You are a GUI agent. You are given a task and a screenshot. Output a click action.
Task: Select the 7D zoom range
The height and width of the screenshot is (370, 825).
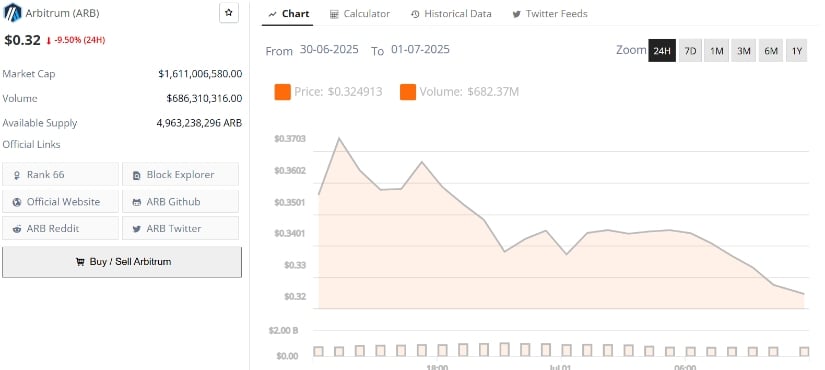tap(690, 51)
